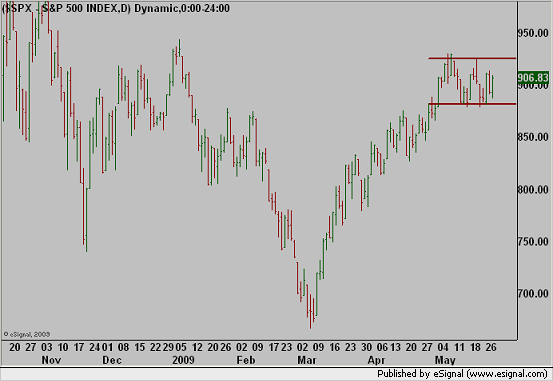The image size is (553, 381).
Task: Click the 800.00 price axis label
Action: point(533,190)
